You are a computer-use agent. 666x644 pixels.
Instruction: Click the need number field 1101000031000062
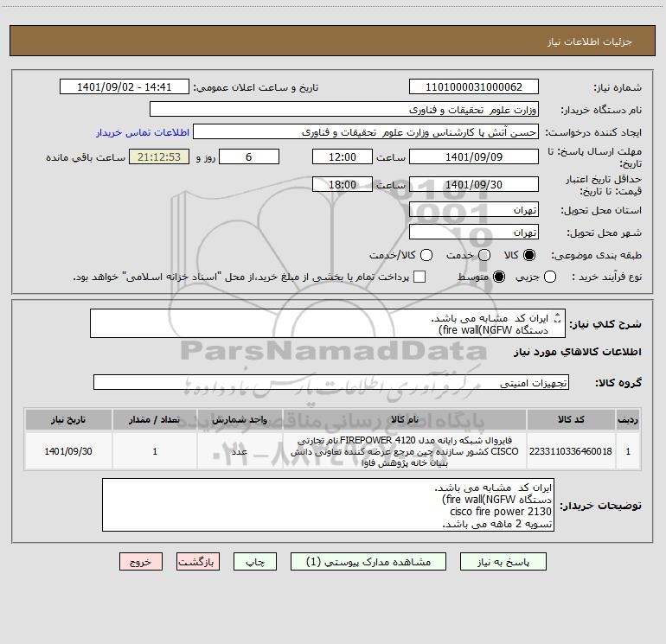point(474,87)
